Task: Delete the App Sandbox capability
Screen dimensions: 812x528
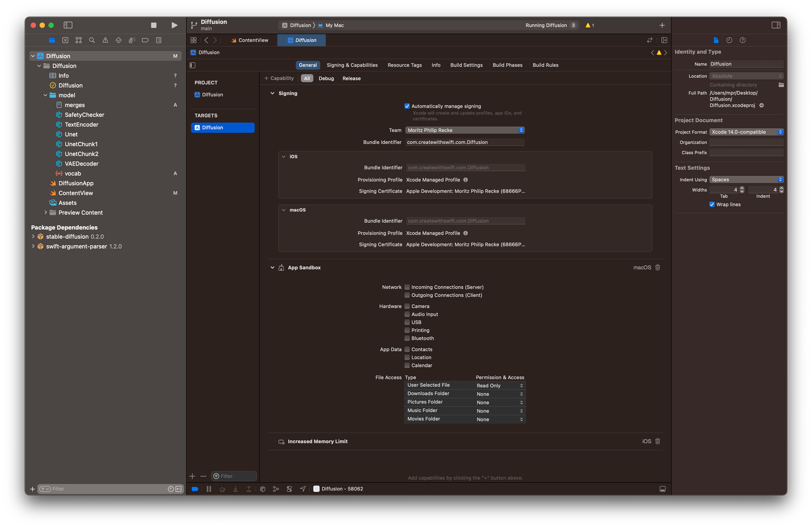Action: pyautogui.click(x=658, y=268)
